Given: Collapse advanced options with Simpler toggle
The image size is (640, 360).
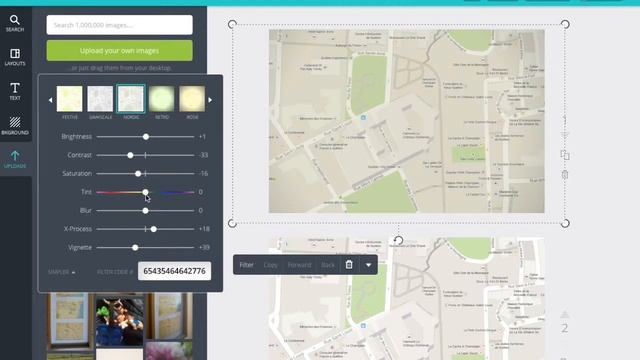Looking at the screenshot, I should [62, 272].
